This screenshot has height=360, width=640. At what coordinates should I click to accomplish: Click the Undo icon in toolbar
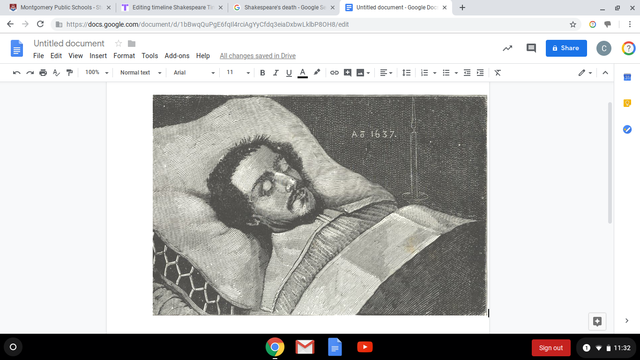(x=16, y=73)
